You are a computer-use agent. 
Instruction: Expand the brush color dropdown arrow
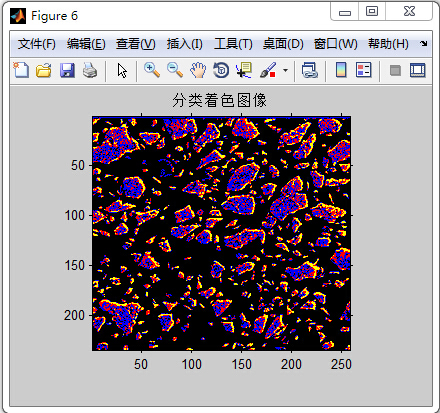click(285, 70)
